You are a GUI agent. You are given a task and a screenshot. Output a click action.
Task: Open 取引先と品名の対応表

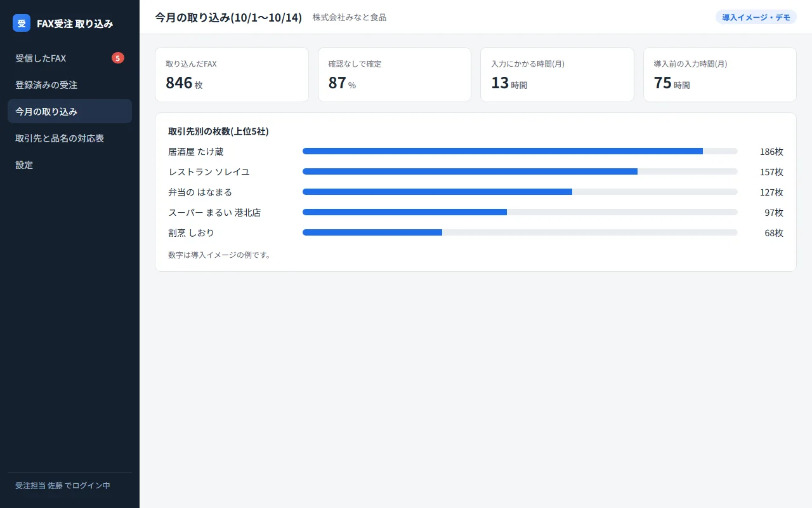(x=70, y=138)
